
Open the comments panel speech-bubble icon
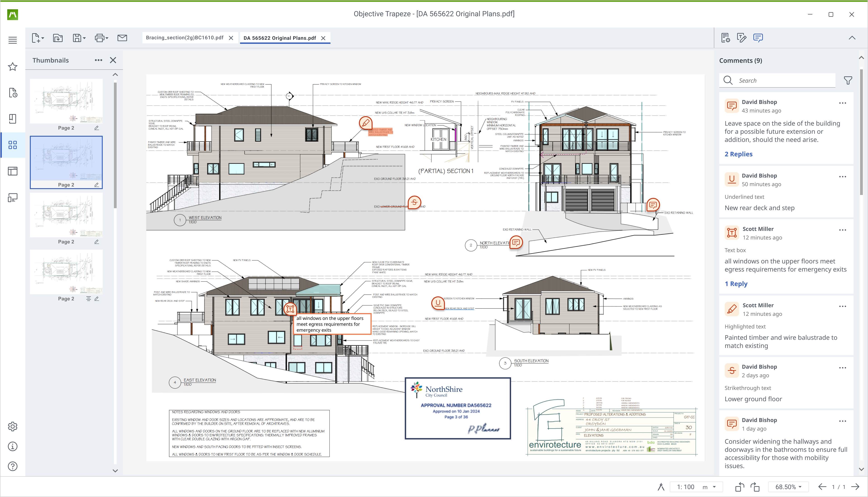(758, 38)
